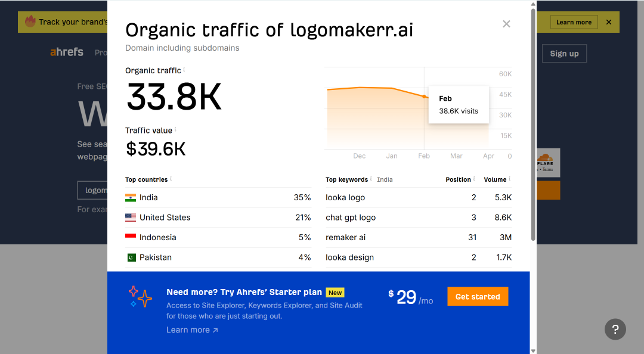Open the help question mark button
This screenshot has height=354, width=644.
(x=615, y=330)
